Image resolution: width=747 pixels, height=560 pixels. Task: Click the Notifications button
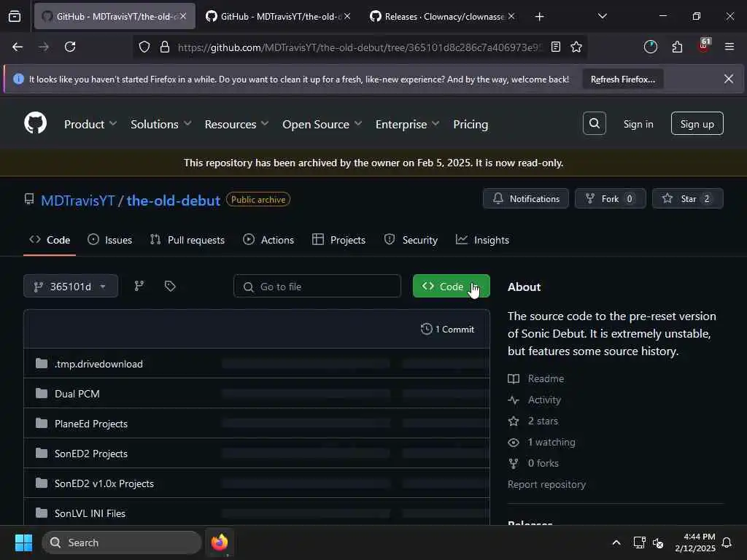click(x=526, y=198)
